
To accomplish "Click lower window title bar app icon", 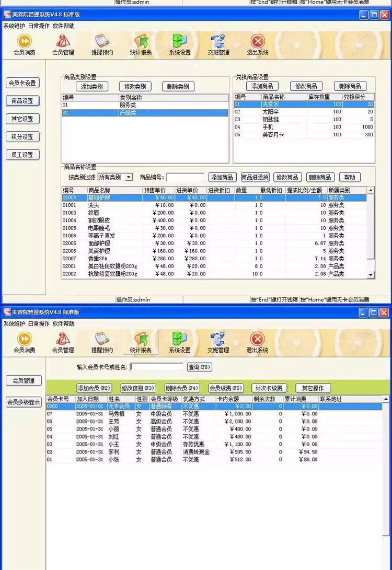I will tap(7, 312).
